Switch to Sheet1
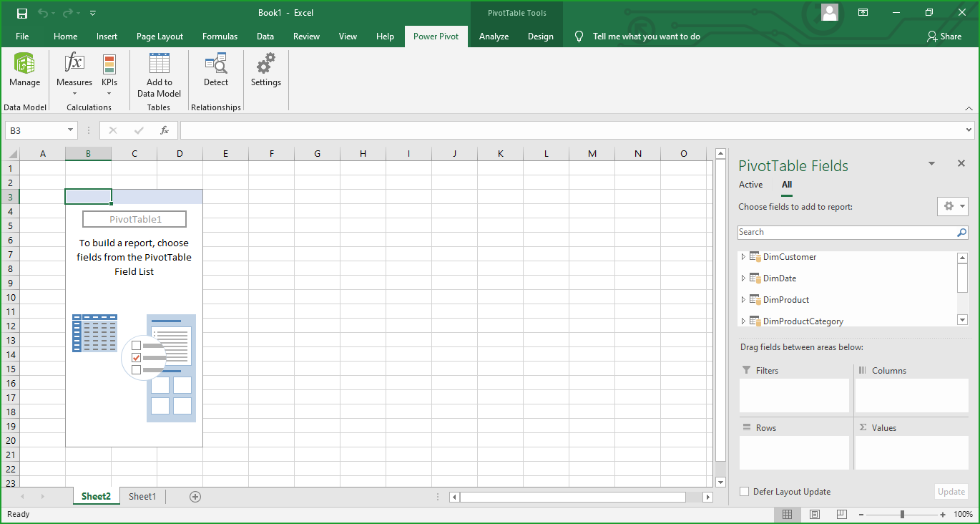This screenshot has height=524, width=980. point(142,496)
